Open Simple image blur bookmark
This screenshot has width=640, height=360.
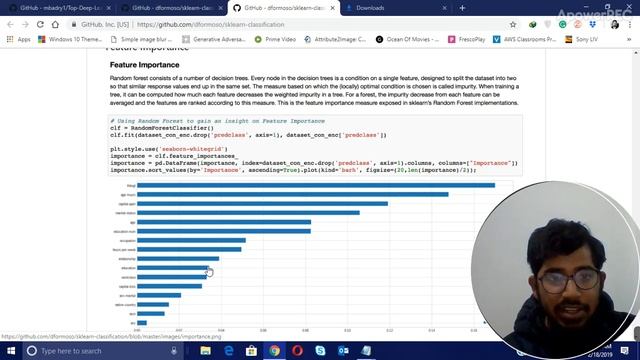[141, 39]
